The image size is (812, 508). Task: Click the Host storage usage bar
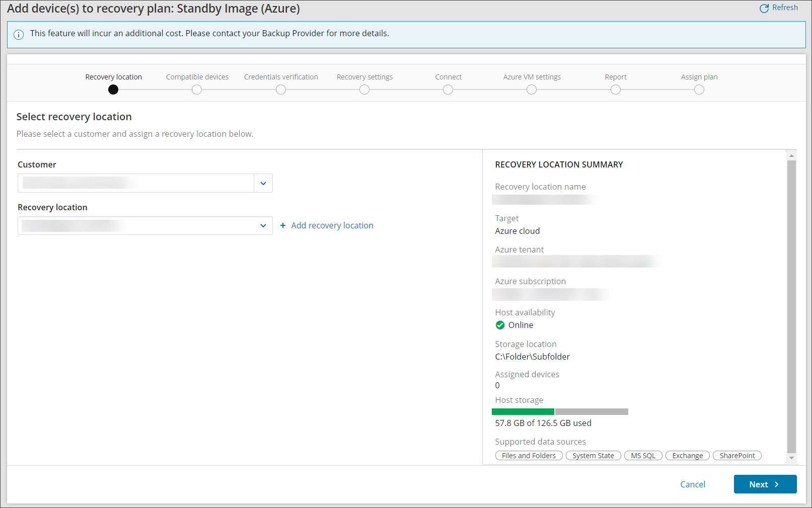560,411
